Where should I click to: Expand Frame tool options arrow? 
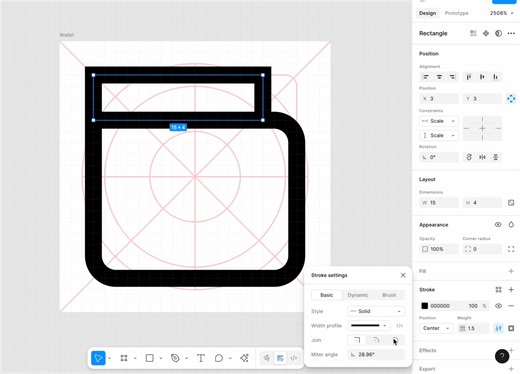point(135,358)
